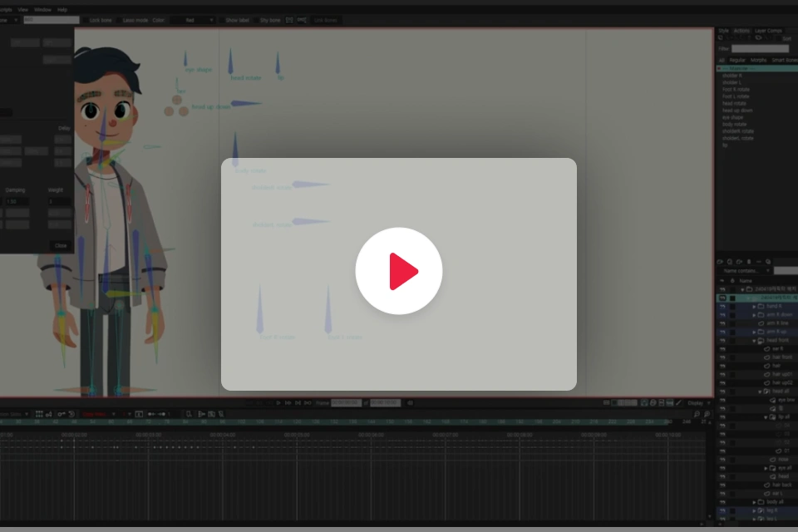Switch to the Style tab

723,31
